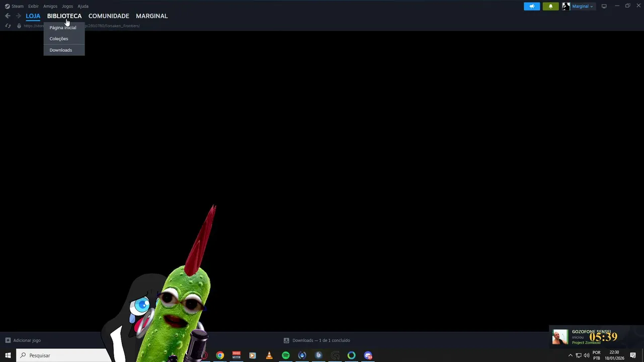The image size is (644, 362).
Task: Open the Voicemeeter taskbar icon
Action: 236,355
